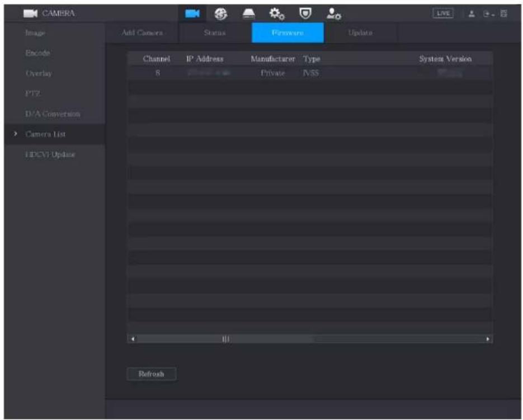The width and height of the screenshot is (523, 420).
Task: Click the Manufacturer column header
Action: click(273, 59)
